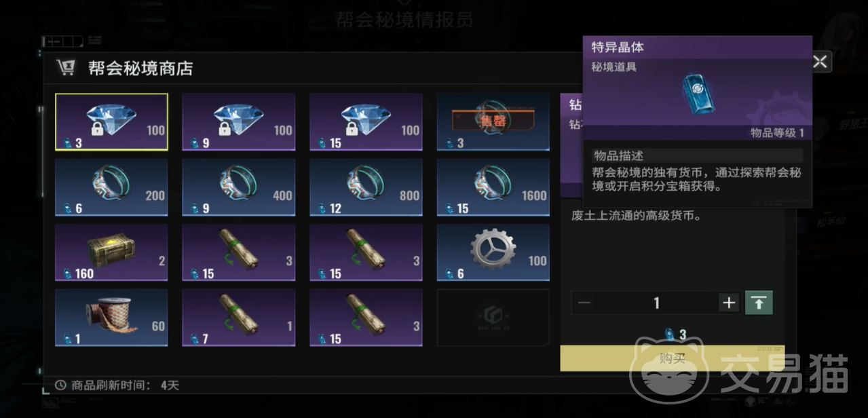Screen dimensions: 868x418
Task: Select the diamond item costing 3 crystals
Action: 111,122
